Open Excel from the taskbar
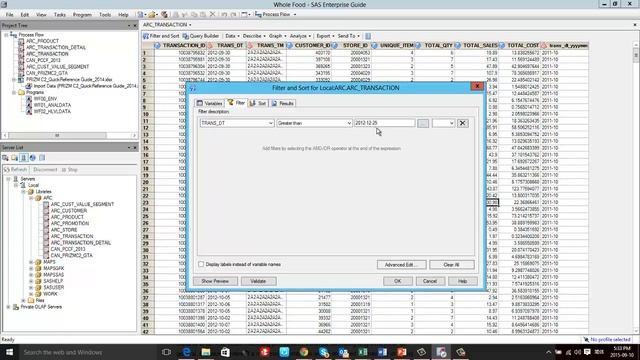Screen dimensions: 640x360 [x=363, y=352]
